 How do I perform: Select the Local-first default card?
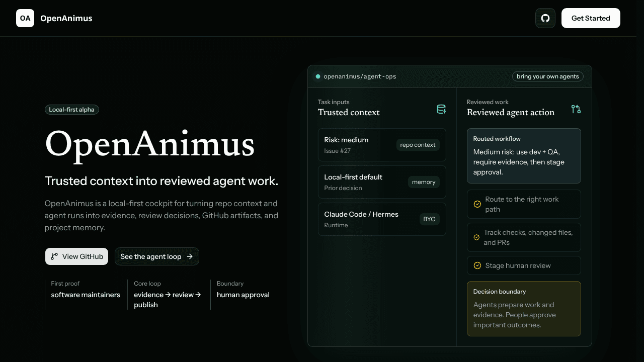(x=382, y=182)
